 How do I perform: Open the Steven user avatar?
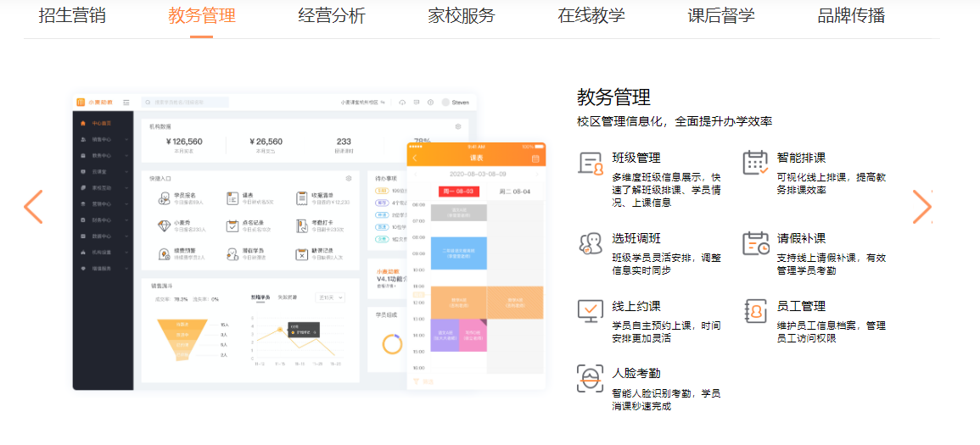point(445,103)
